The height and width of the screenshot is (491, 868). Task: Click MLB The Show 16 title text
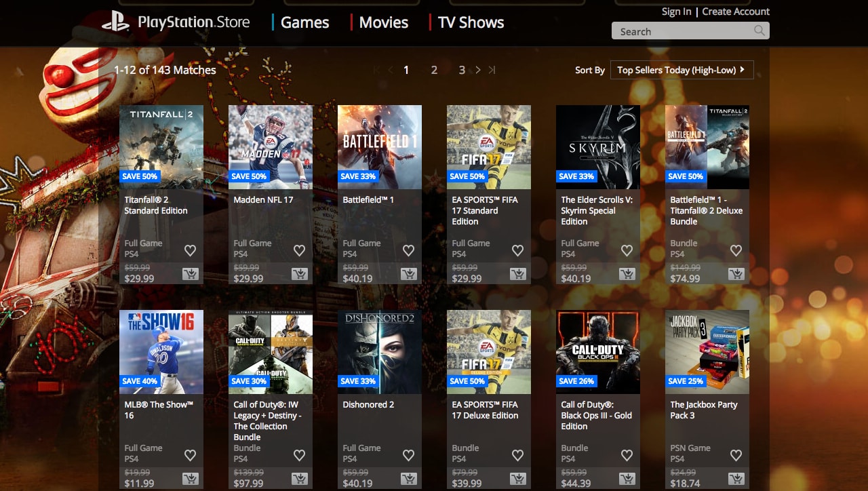coord(159,410)
